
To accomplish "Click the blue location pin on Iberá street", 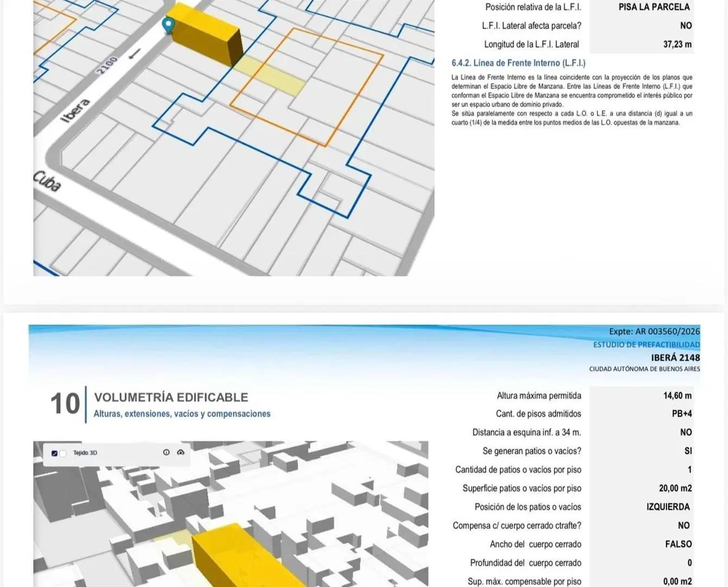I will point(169,25).
